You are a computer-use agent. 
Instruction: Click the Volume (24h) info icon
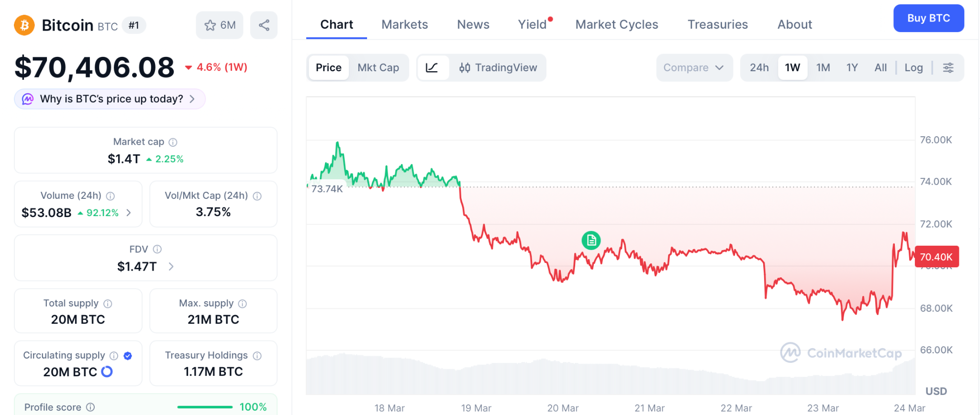tap(111, 196)
